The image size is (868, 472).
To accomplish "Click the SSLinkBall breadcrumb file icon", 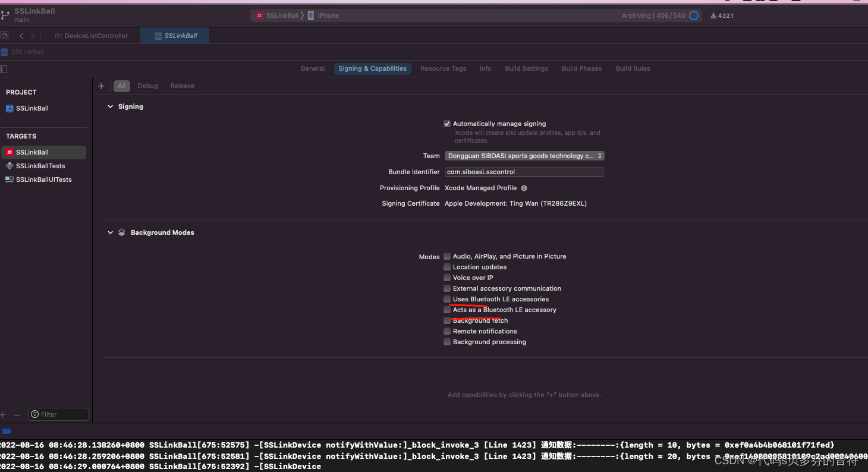I will 5,52.
